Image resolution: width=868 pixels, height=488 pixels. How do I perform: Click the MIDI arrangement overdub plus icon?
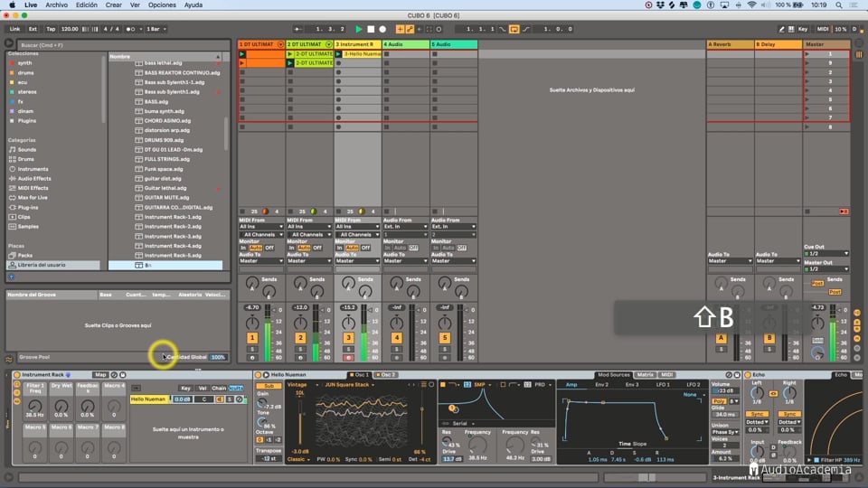[x=400, y=29]
